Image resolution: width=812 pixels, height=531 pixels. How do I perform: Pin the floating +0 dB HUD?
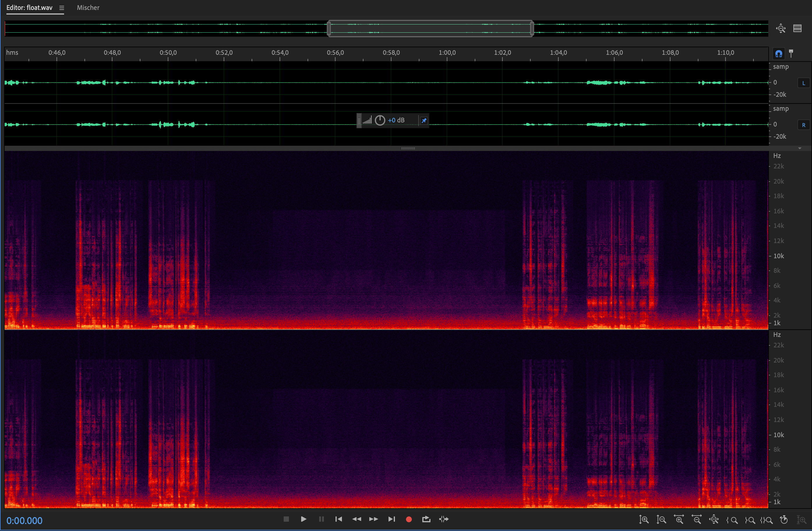[x=424, y=120]
